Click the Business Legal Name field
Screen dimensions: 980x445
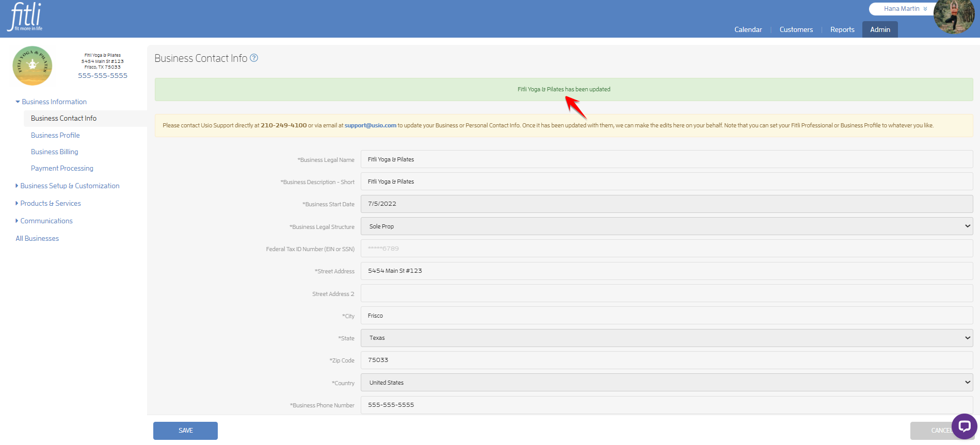tap(667, 159)
